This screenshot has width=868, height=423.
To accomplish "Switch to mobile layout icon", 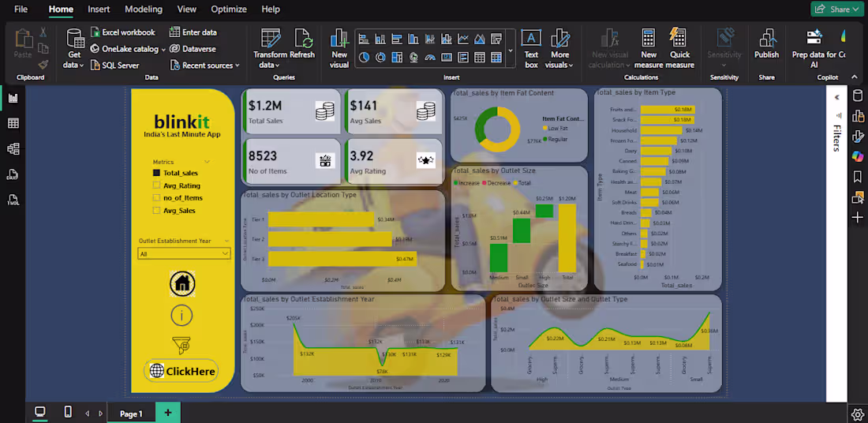I will tap(68, 413).
